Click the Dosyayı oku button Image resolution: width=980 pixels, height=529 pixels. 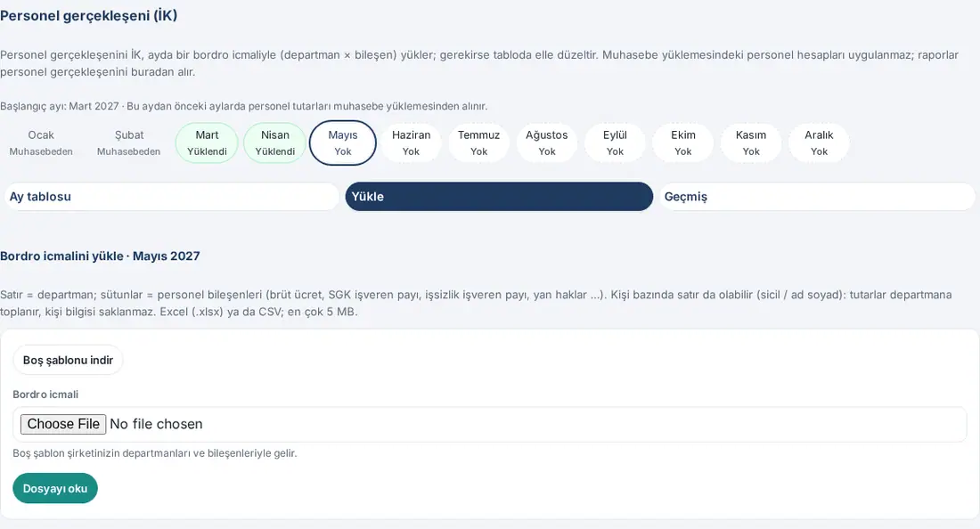coord(55,488)
